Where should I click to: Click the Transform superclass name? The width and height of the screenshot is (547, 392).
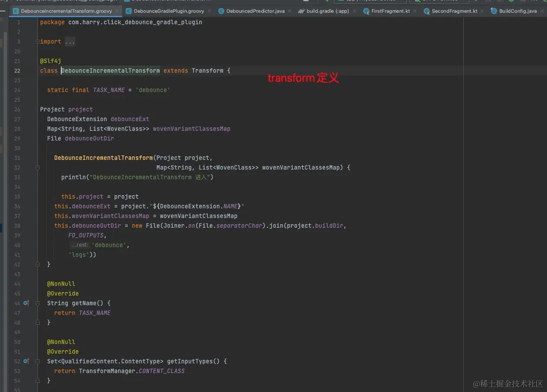tap(208, 70)
